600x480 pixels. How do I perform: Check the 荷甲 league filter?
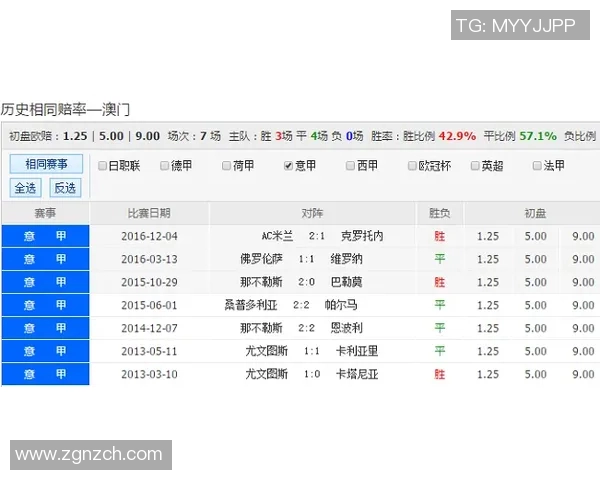point(227,166)
